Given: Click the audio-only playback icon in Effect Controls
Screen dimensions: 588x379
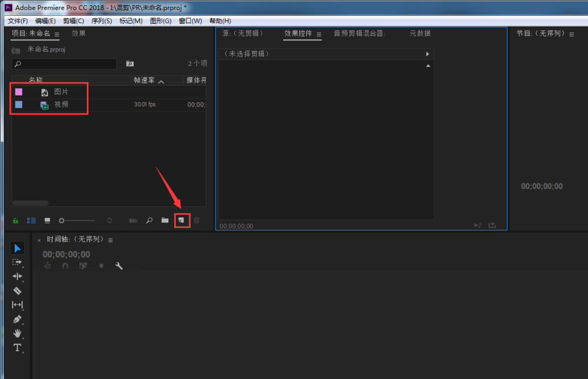Looking at the screenshot, I should click(477, 225).
